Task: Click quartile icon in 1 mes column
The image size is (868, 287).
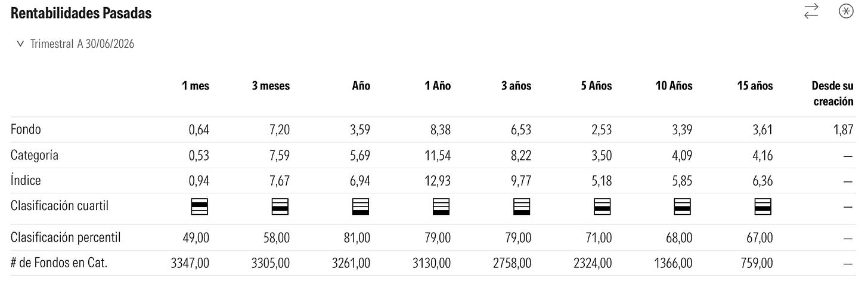Action: click(200, 206)
